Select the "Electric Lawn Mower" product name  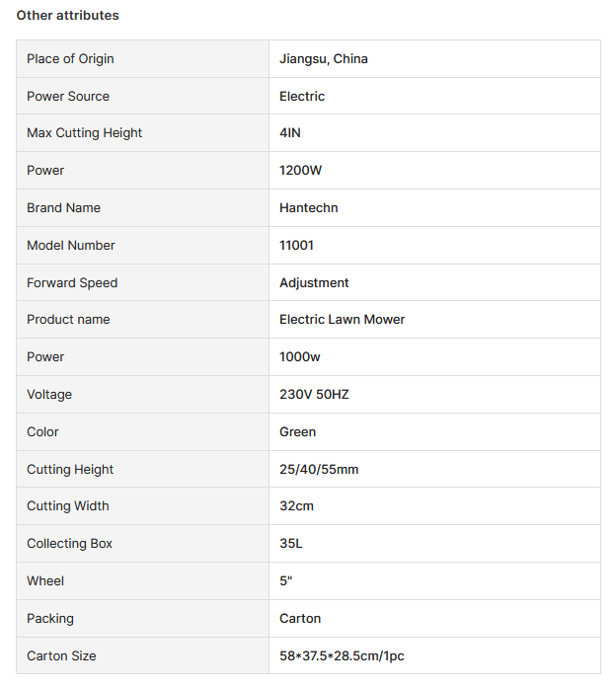coord(343,320)
